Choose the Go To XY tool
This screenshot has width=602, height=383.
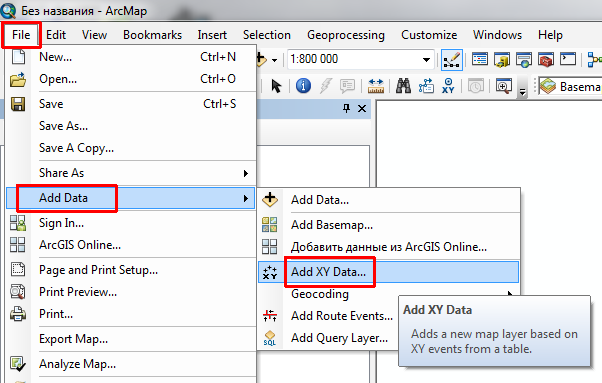(x=448, y=86)
